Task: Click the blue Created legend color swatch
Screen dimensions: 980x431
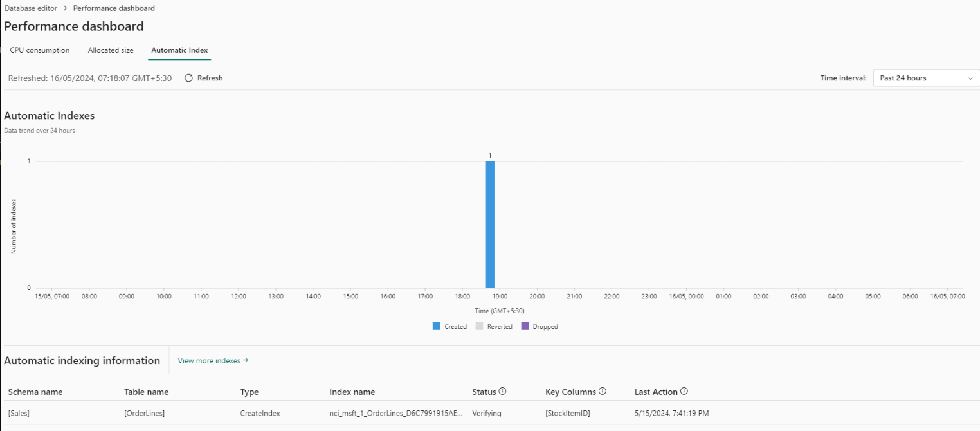Action: click(x=437, y=326)
